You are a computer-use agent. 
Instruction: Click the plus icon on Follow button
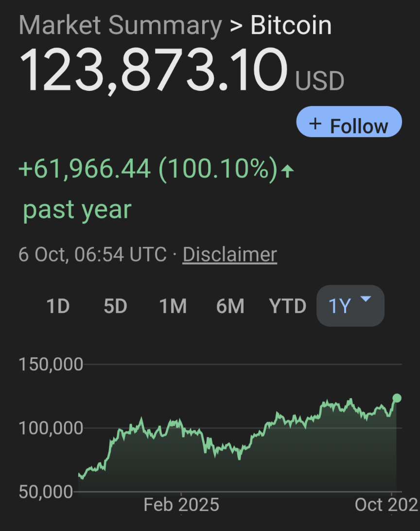point(315,124)
